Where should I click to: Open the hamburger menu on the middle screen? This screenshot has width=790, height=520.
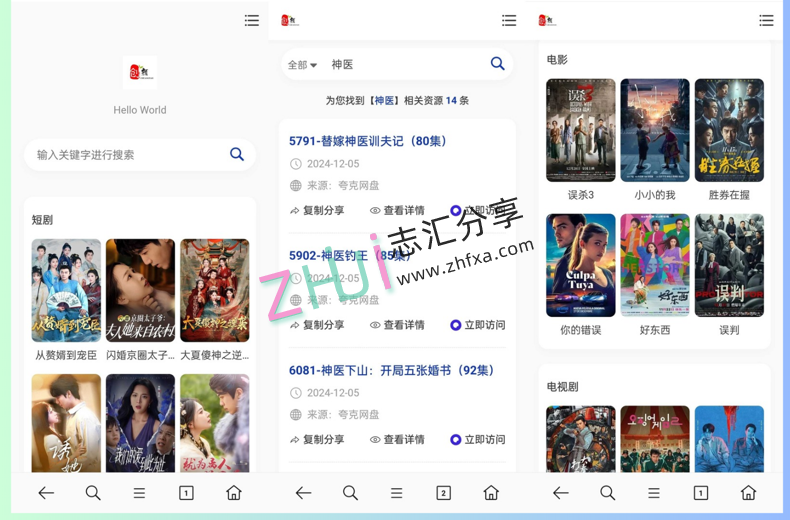(509, 20)
